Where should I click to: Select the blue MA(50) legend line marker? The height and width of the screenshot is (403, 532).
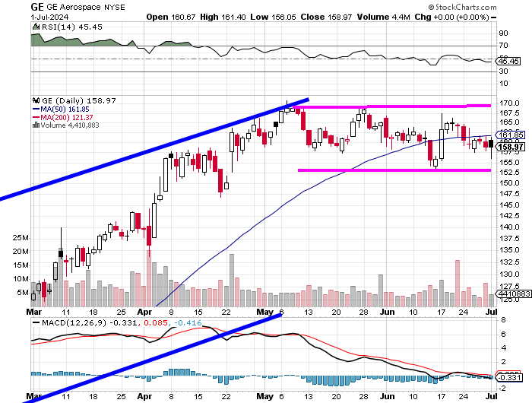pos(36,109)
